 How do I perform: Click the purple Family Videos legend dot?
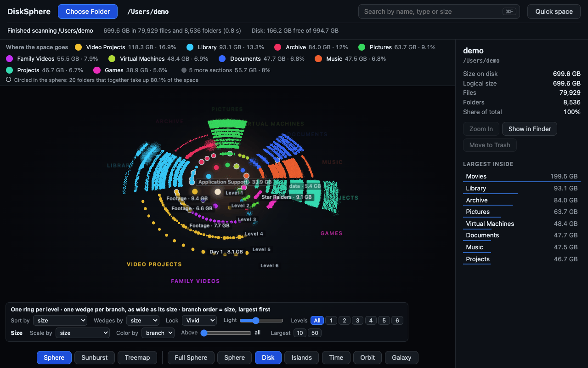pos(10,59)
